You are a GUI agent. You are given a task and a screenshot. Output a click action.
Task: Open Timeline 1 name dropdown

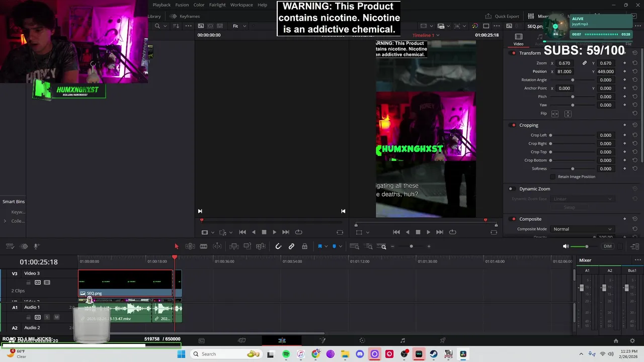coord(426,35)
